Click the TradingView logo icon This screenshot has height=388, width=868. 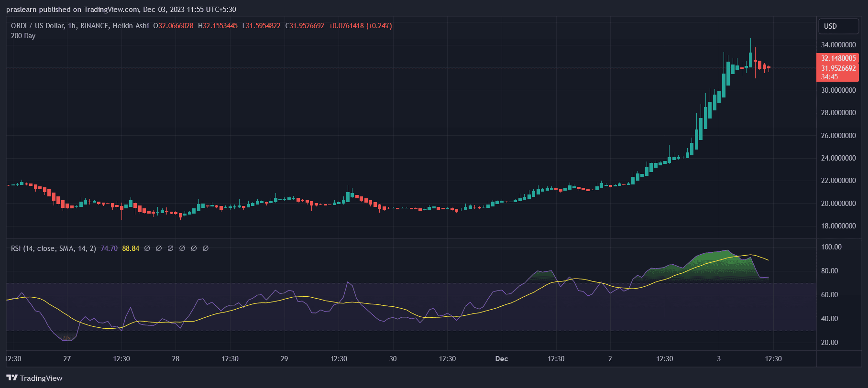pos(12,378)
